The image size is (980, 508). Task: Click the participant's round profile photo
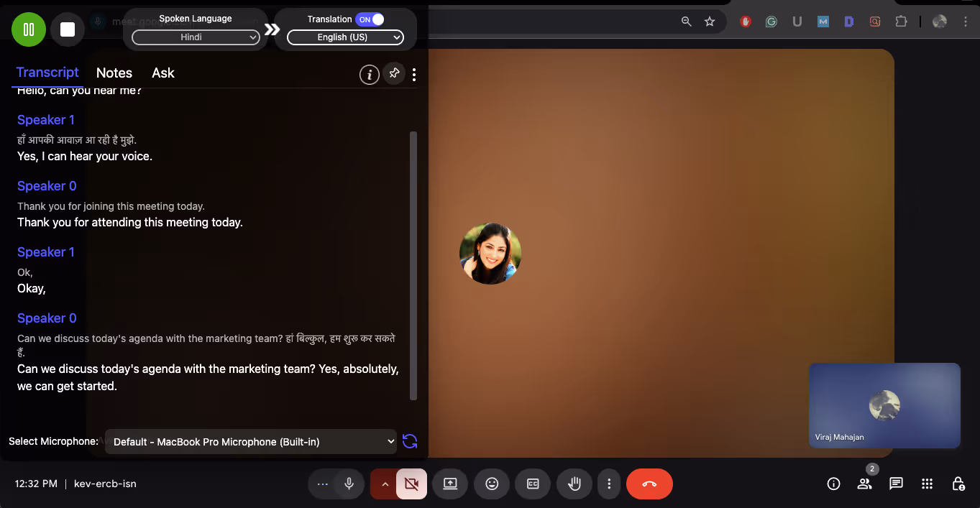tap(490, 253)
